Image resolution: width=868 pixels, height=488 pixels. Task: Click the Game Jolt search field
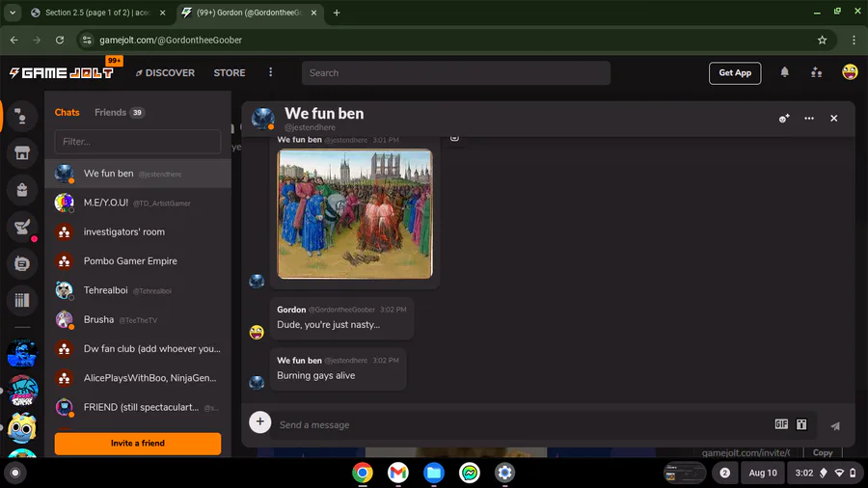pos(455,73)
